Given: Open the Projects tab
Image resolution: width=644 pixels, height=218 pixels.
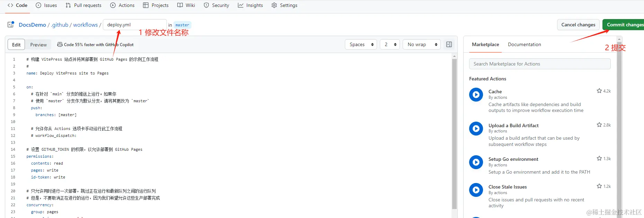Looking at the screenshot, I should click(156, 5).
